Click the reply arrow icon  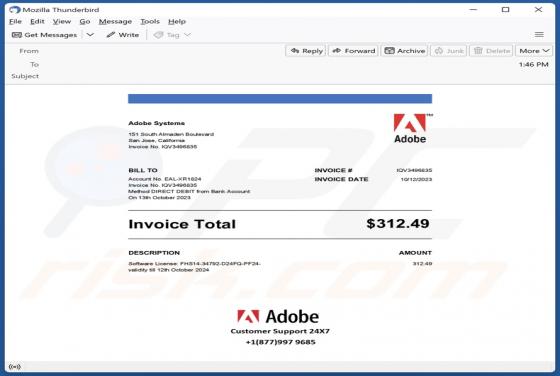(295, 51)
